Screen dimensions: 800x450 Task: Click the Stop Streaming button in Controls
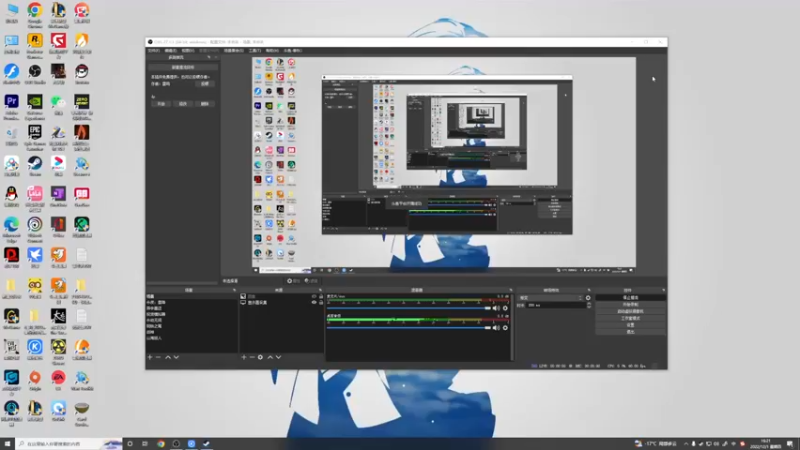point(631,297)
